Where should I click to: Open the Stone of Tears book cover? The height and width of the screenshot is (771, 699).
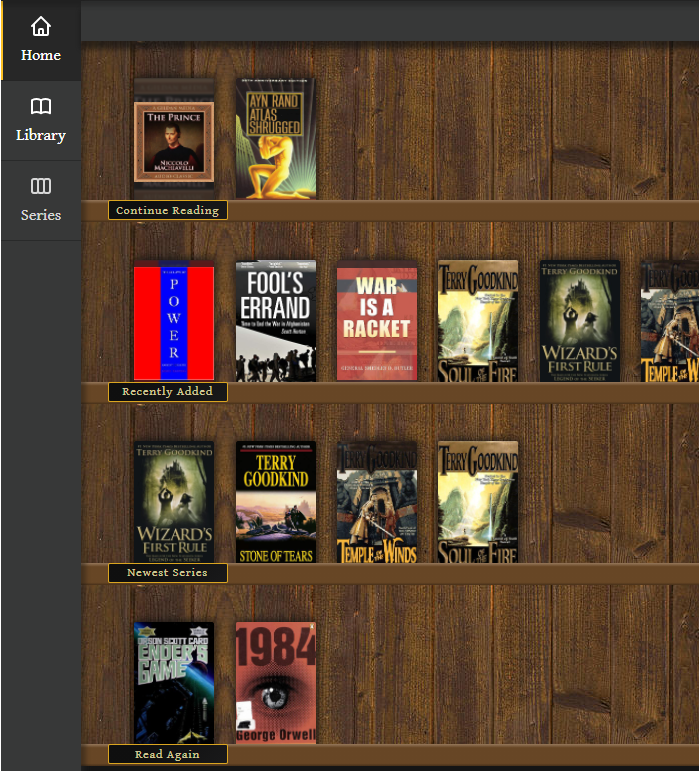(276, 502)
